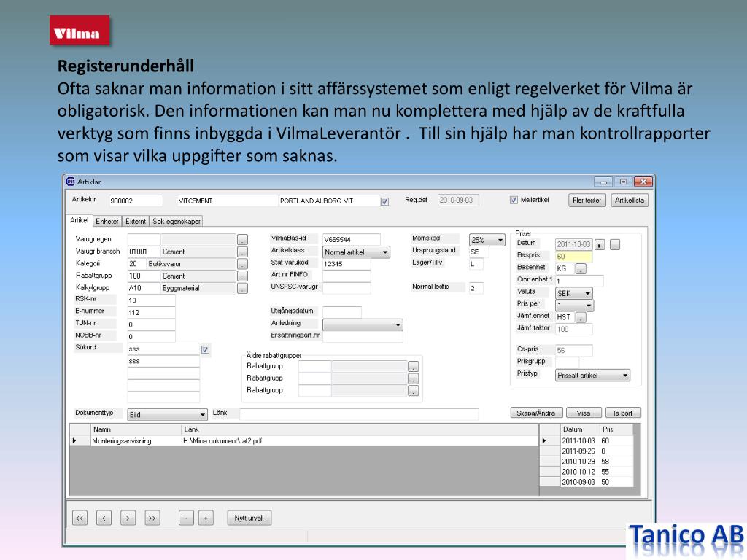The width and height of the screenshot is (747, 560).
Task: Open lookup button for Kategori Butiksvaror
Action: point(242,264)
